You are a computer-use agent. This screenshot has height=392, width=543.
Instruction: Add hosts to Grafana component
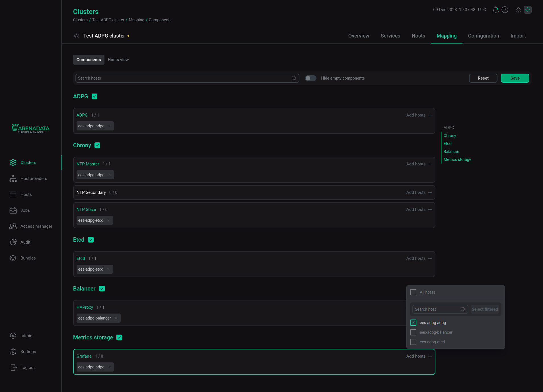[419, 356]
